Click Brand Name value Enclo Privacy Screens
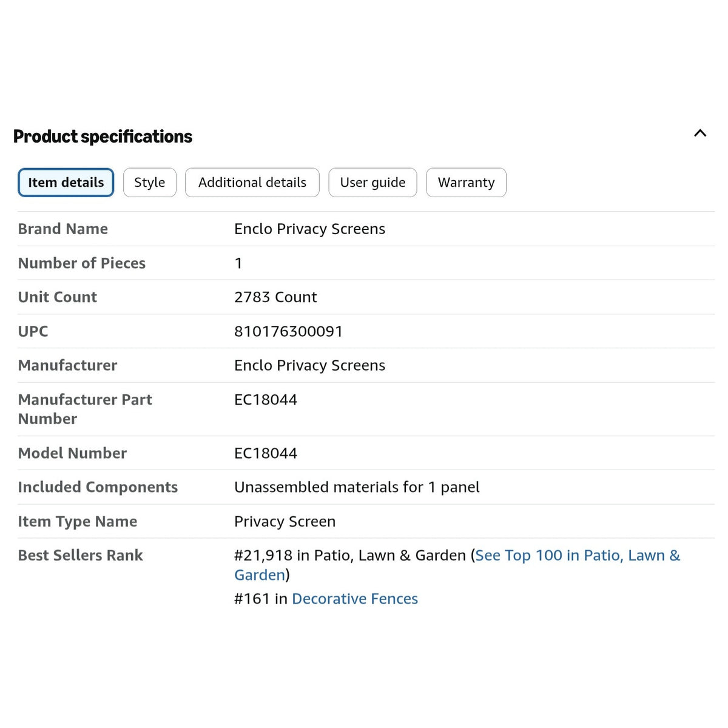 309,229
